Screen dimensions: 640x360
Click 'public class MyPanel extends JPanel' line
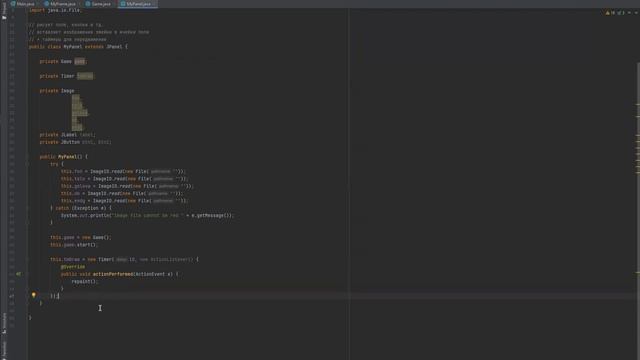[78, 47]
